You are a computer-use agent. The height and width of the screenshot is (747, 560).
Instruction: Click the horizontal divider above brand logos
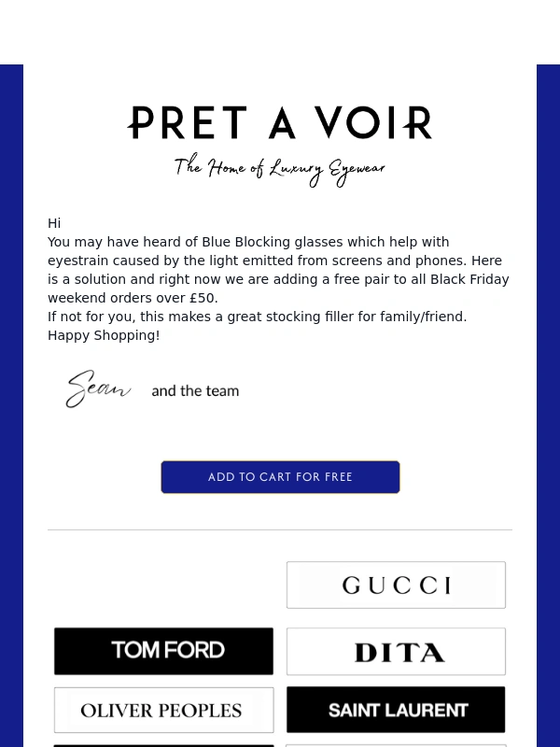[280, 530]
